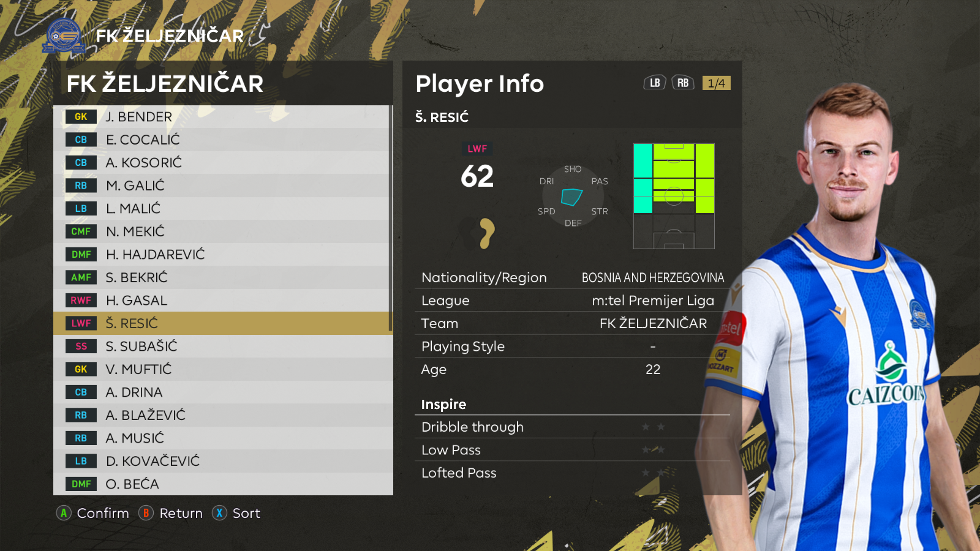The height and width of the screenshot is (551, 980).
Task: Click the 1/4 page indicator
Action: [x=716, y=83]
